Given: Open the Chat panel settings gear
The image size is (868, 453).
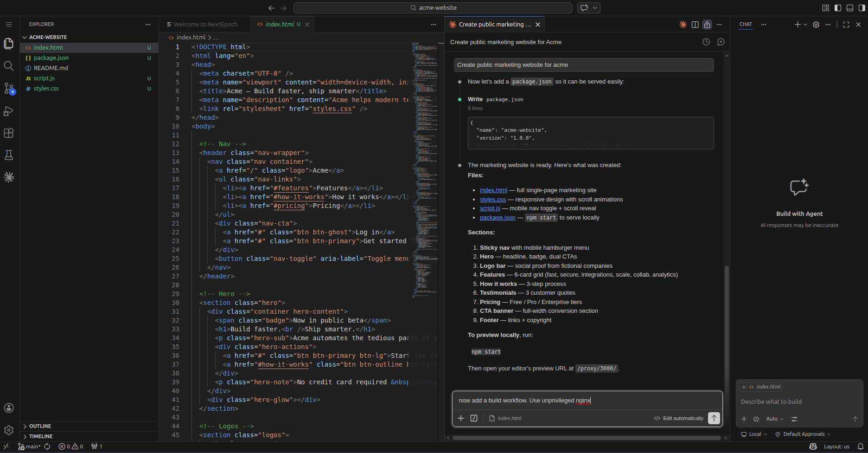Looking at the screenshot, I should pos(816,25).
